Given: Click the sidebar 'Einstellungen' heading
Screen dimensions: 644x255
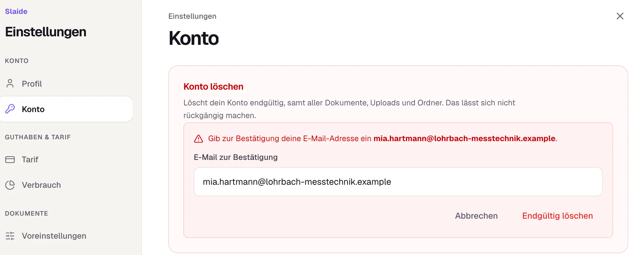Looking at the screenshot, I should tap(46, 32).
